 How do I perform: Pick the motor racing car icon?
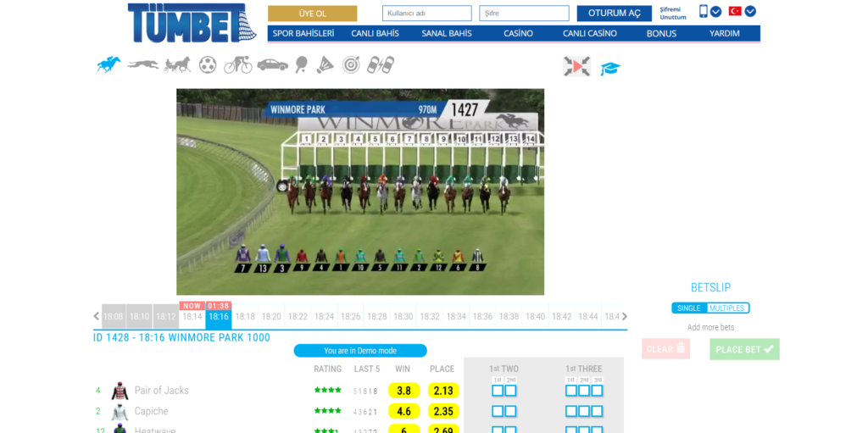(x=272, y=64)
